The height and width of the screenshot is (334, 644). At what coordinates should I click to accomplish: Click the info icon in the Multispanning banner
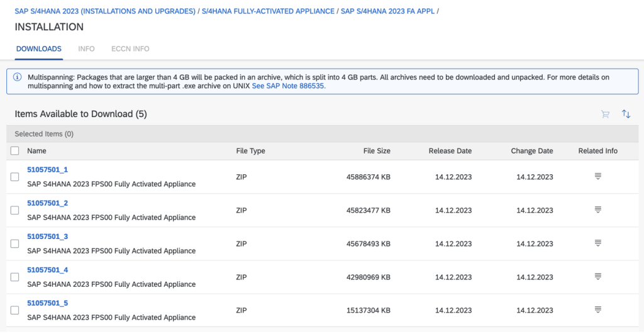tap(17, 77)
